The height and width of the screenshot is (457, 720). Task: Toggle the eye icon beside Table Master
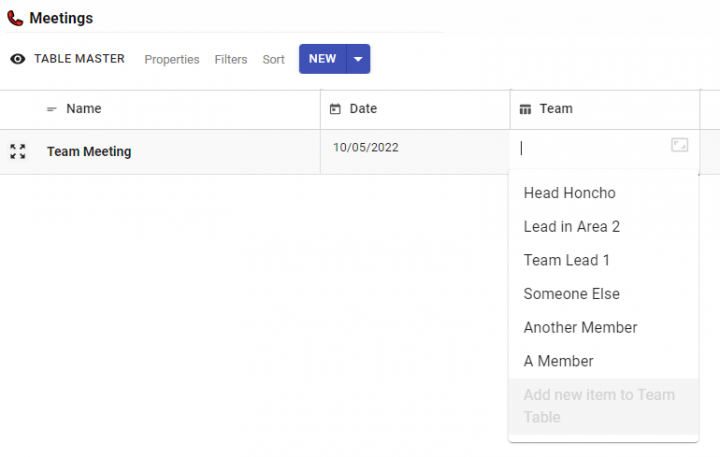[18, 59]
